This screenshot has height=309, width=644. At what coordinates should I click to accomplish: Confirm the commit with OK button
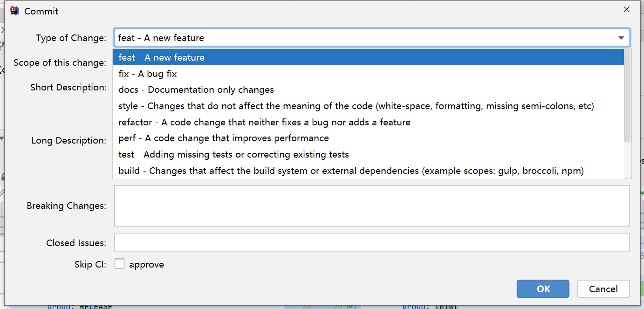click(x=543, y=289)
